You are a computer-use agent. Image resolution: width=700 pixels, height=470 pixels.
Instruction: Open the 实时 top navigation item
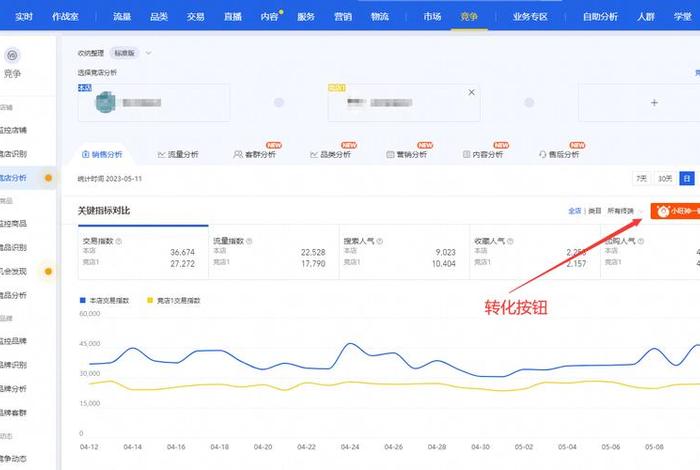click(24, 17)
